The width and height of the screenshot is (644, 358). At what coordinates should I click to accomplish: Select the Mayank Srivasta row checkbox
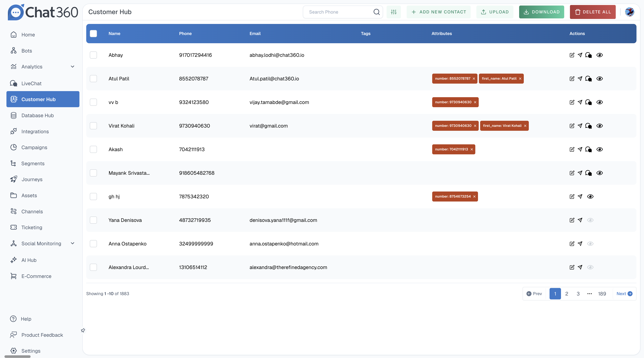[x=93, y=173]
